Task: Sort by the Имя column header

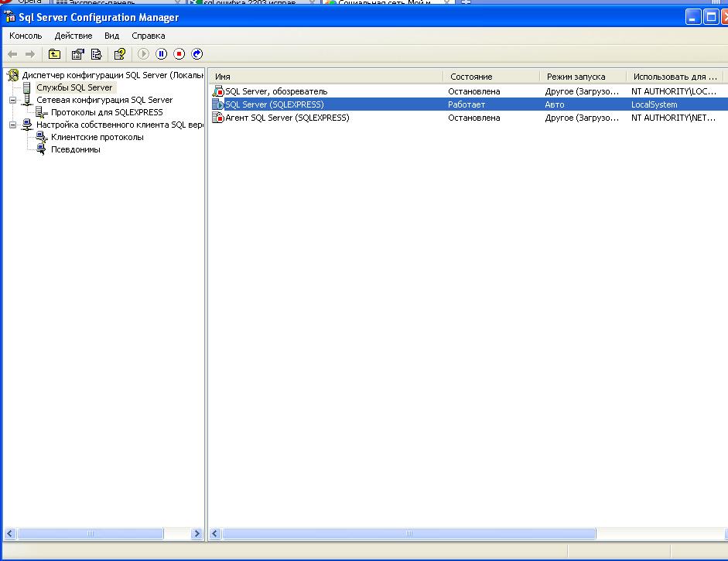Action: point(326,77)
